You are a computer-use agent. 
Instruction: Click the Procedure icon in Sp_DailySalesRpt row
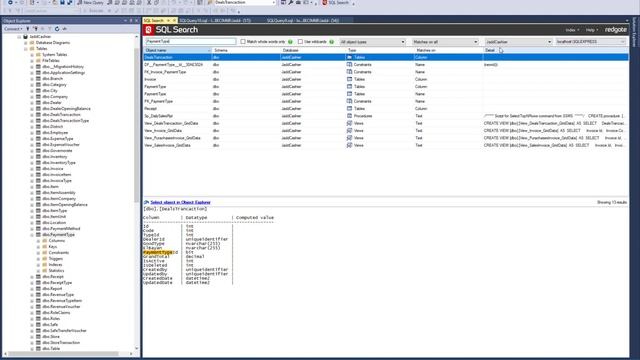pyautogui.click(x=349, y=116)
